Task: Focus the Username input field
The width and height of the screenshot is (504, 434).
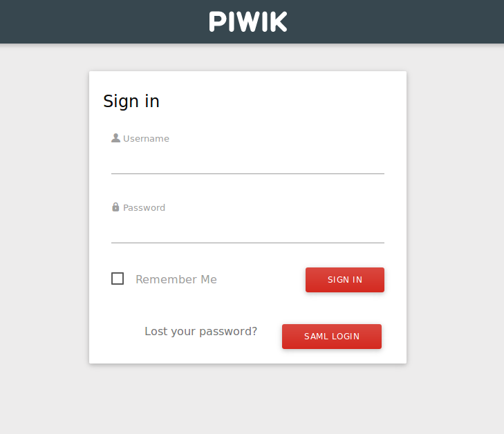Action: point(248,161)
